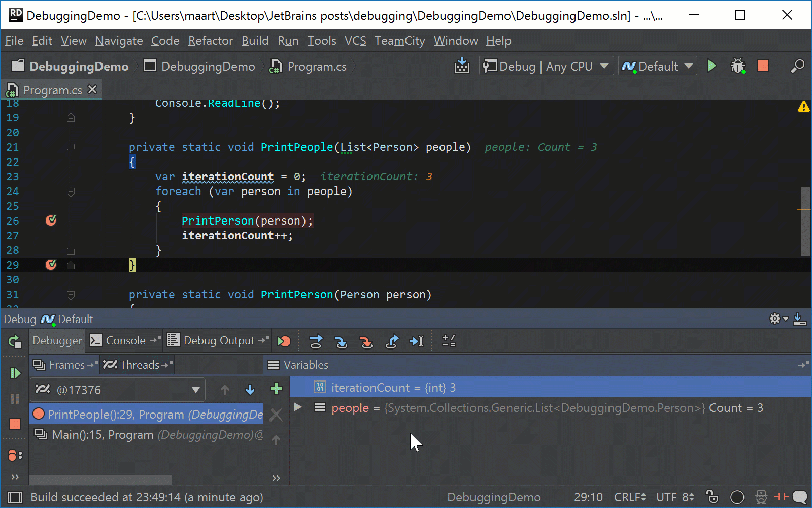Open the Debug | Any CPU configuration dropdown
This screenshot has height=508, width=812.
546,66
